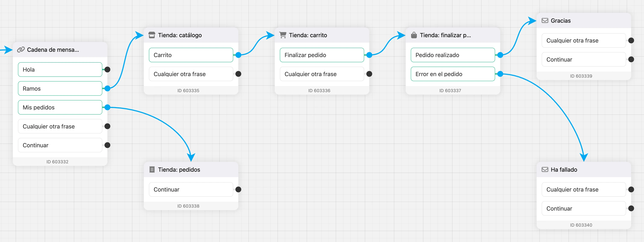
Task: Click the shopping bag icon on Tienda: finalizar
Action: 414,35
